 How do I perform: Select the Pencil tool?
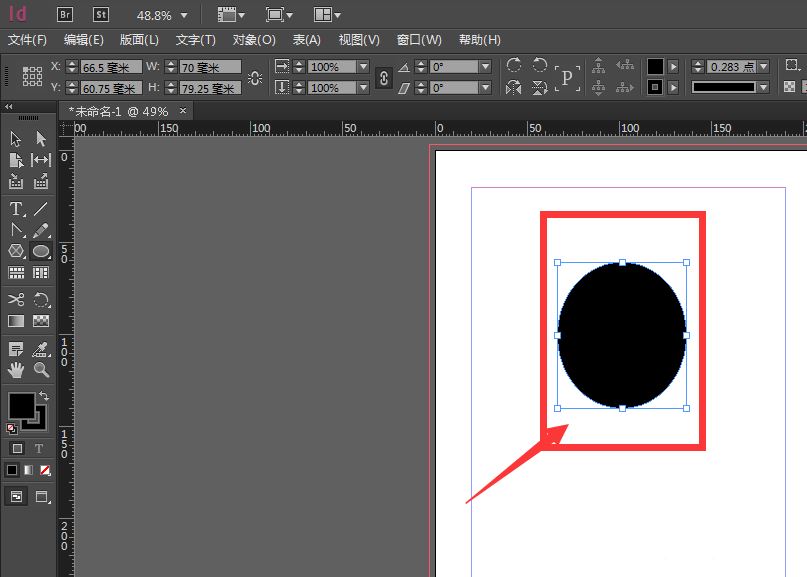pyautogui.click(x=41, y=230)
